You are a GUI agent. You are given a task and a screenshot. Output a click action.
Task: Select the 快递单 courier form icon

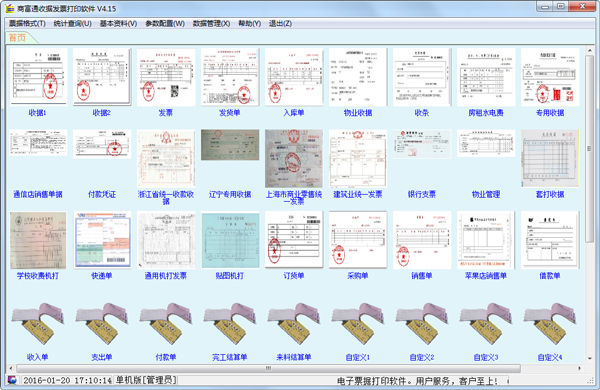tap(102, 240)
